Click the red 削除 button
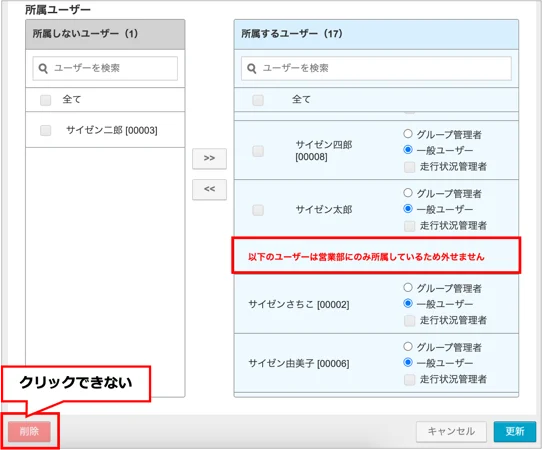This screenshot has height=450, width=542. click(x=29, y=431)
